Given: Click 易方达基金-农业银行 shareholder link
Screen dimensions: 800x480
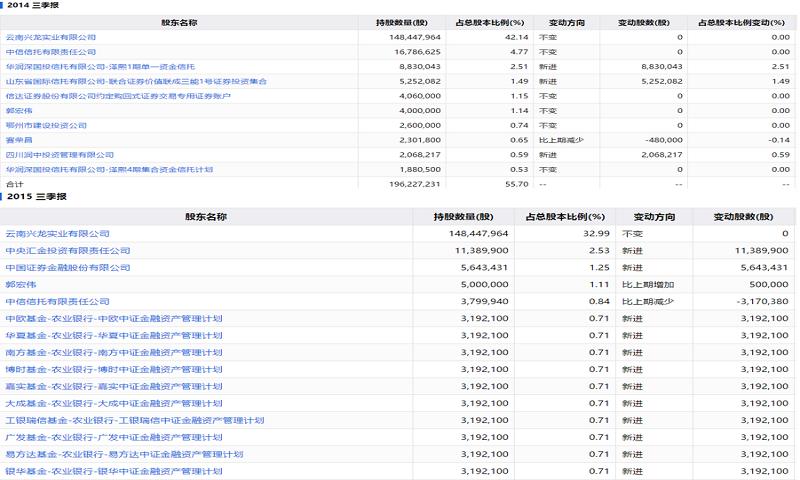Looking at the screenshot, I should pos(124,454).
